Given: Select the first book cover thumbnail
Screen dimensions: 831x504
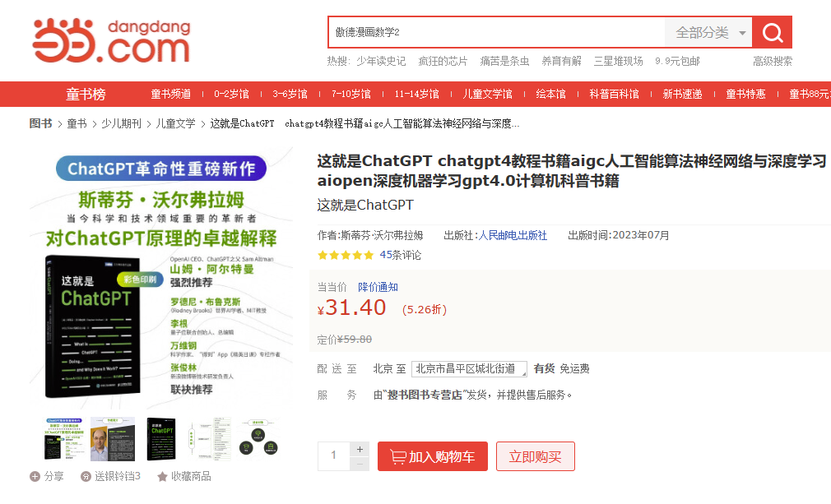Looking at the screenshot, I should [64, 439].
